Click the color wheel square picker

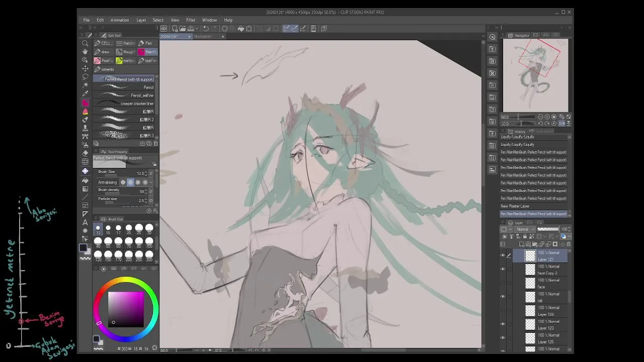click(126, 309)
